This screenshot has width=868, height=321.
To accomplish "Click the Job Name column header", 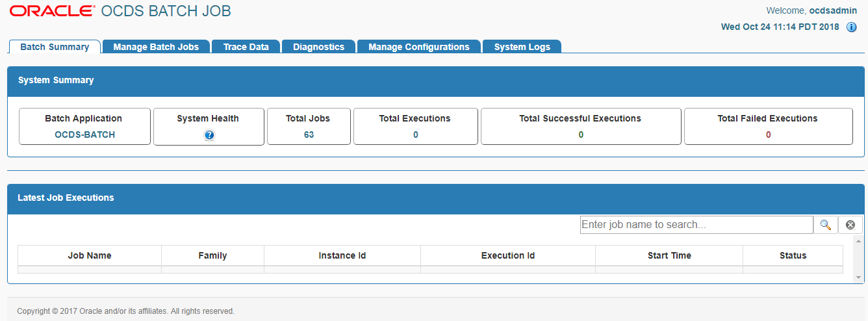I will click(x=90, y=255).
